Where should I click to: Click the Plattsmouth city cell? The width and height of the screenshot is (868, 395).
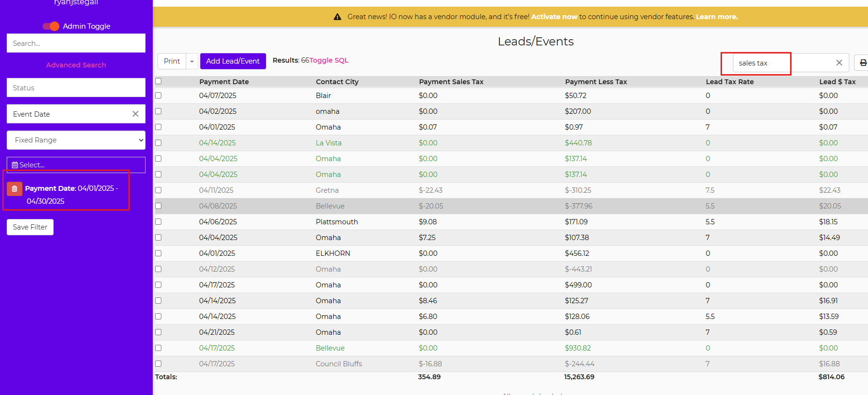[x=337, y=222]
